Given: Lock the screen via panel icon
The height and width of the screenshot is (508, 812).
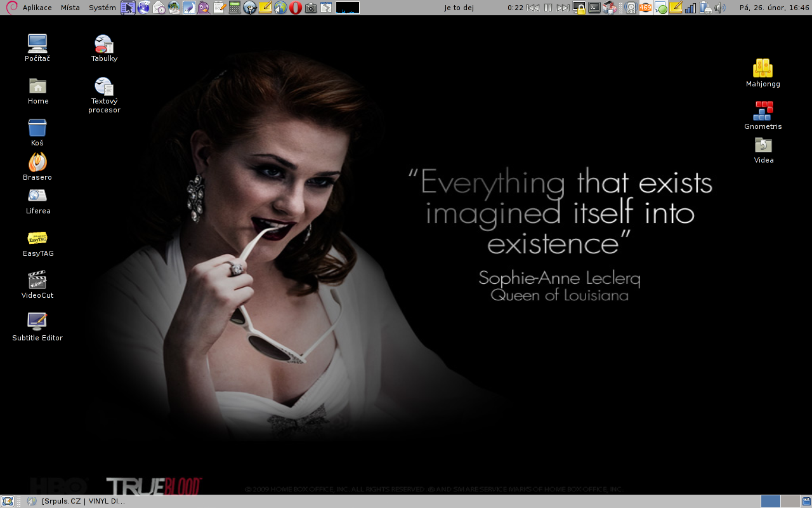Looking at the screenshot, I should [579, 8].
